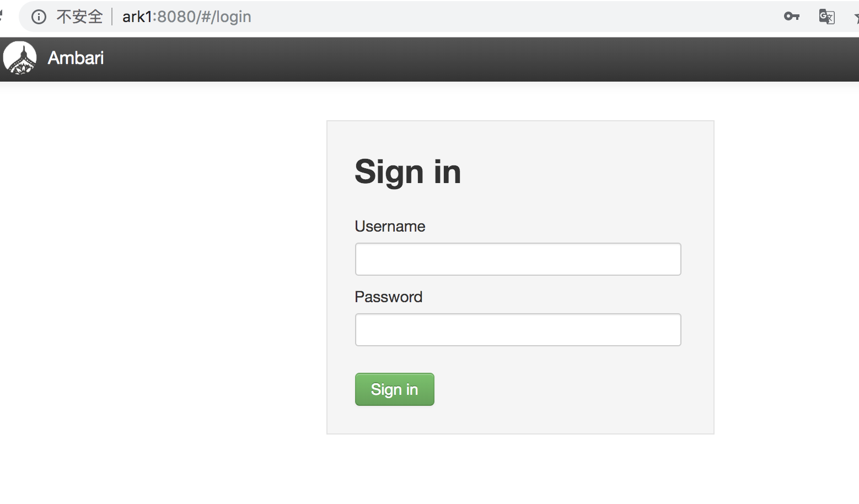Click the Password field label
This screenshot has width=859, height=504.
tap(388, 297)
